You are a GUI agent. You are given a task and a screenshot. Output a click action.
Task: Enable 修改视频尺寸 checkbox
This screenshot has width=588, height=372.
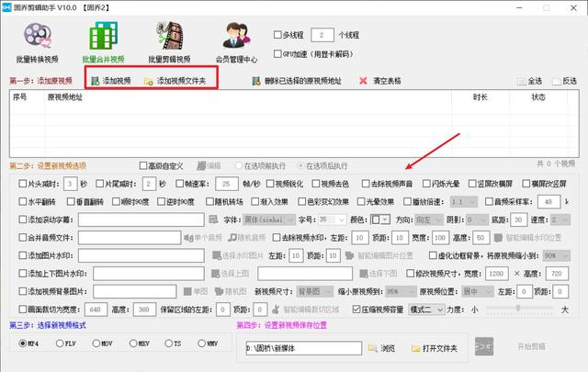coord(411,274)
